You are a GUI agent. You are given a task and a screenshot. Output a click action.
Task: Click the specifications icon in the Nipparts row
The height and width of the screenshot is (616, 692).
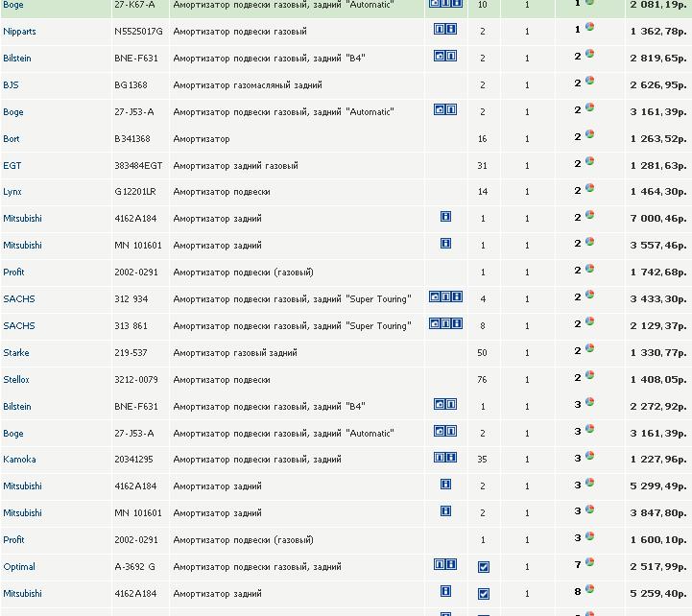click(440, 29)
